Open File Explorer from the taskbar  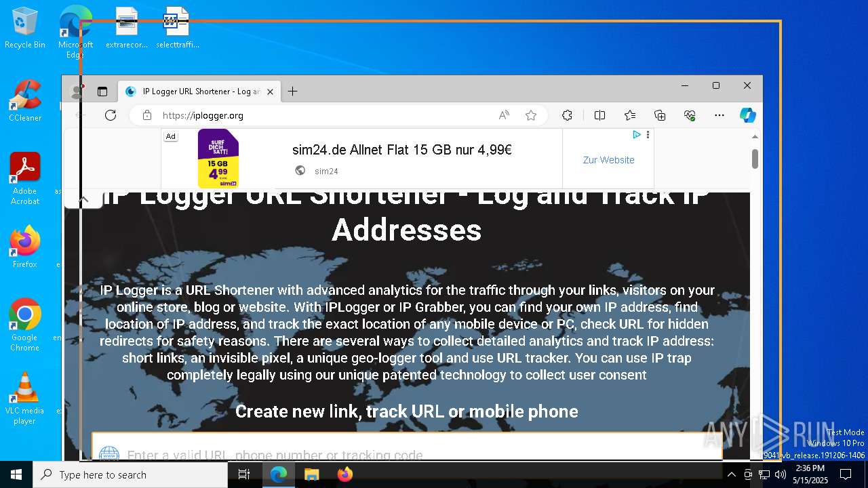(x=311, y=474)
